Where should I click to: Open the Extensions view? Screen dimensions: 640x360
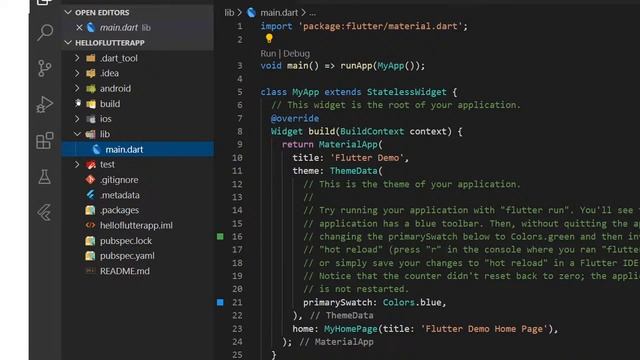tap(44, 140)
